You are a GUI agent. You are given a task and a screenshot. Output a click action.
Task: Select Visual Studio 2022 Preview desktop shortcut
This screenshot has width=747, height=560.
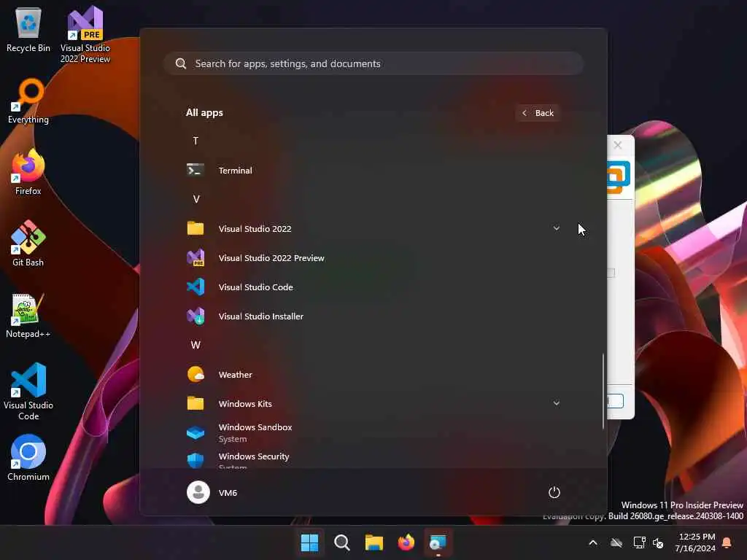click(x=85, y=34)
